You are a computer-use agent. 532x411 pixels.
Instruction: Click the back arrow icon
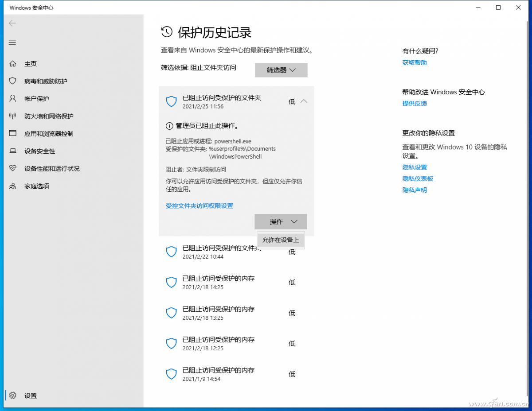pyautogui.click(x=12, y=23)
